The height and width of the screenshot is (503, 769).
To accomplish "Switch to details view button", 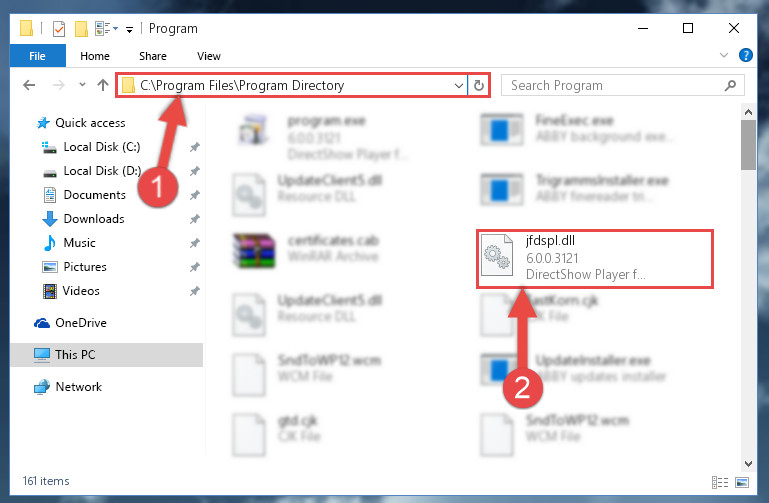I will [x=719, y=482].
